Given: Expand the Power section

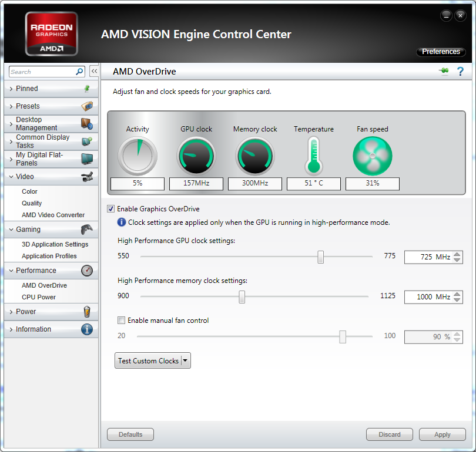Looking at the screenshot, I should tap(51, 312).
